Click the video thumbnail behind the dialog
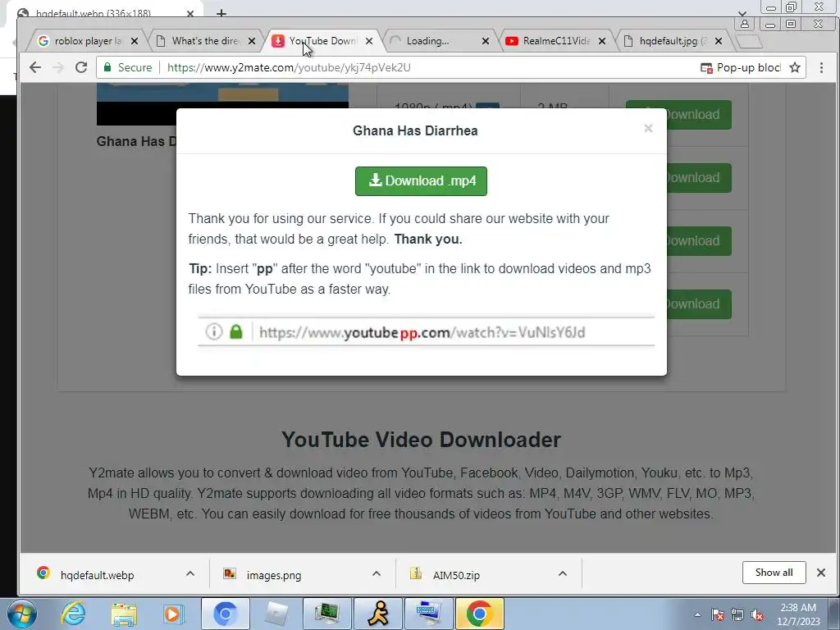The image size is (840, 630). tap(222, 104)
